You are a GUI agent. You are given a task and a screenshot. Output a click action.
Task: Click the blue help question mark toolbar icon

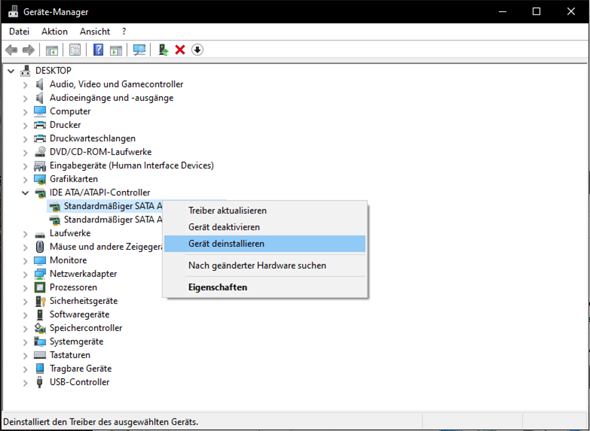point(98,50)
